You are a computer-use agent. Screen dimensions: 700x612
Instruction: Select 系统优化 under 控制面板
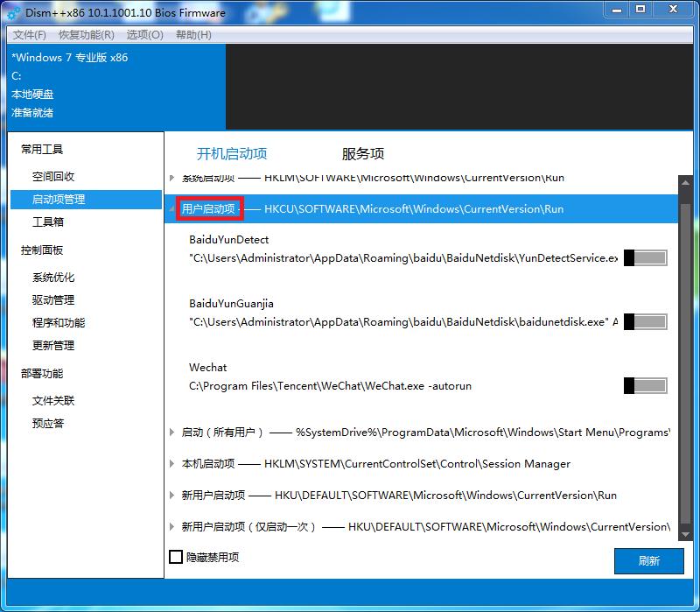(x=52, y=278)
